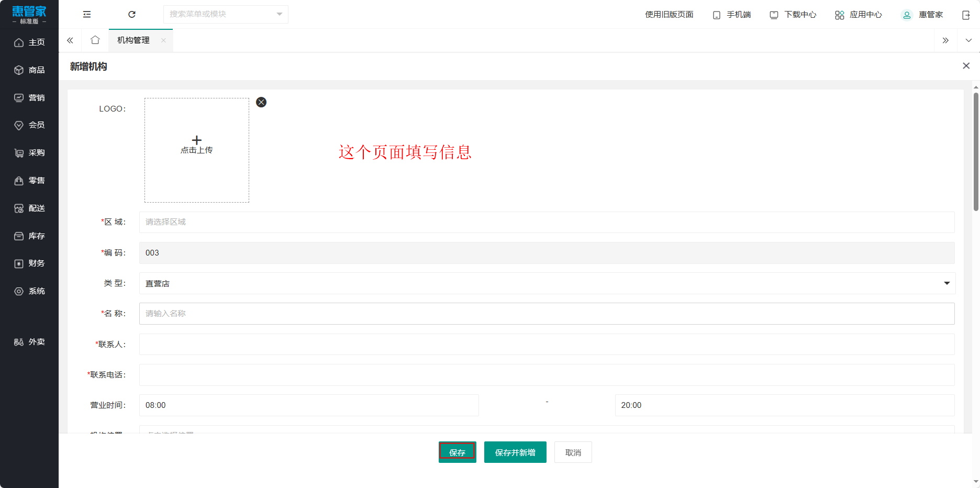Screen dimensions: 980x488
Task: Click the 保存 button
Action: (x=457, y=452)
